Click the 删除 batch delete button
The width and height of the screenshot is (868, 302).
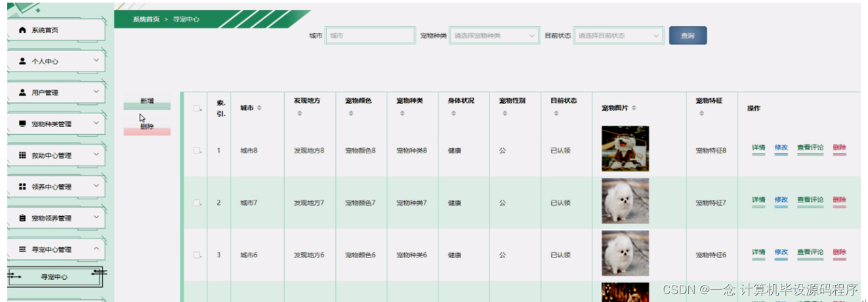point(147,128)
